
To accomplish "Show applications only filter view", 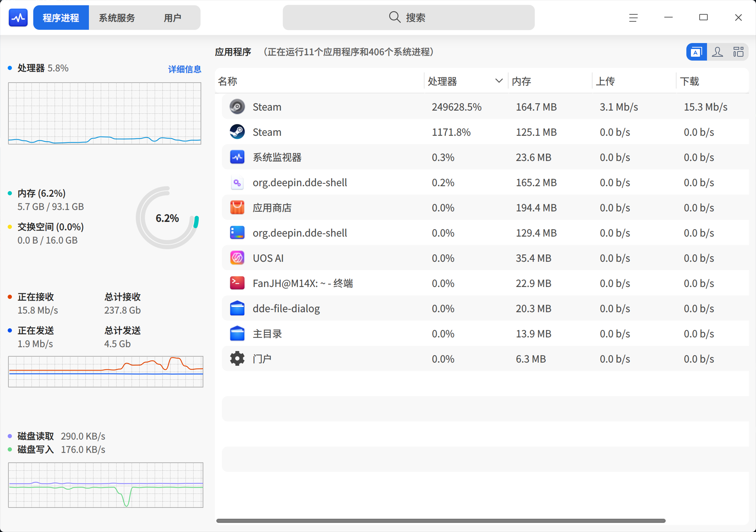I will [696, 52].
